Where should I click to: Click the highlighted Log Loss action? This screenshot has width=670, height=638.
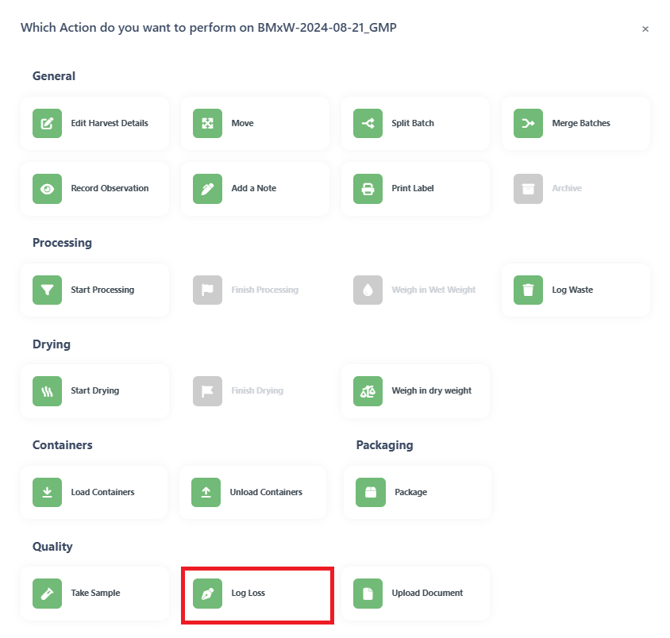coord(257,595)
